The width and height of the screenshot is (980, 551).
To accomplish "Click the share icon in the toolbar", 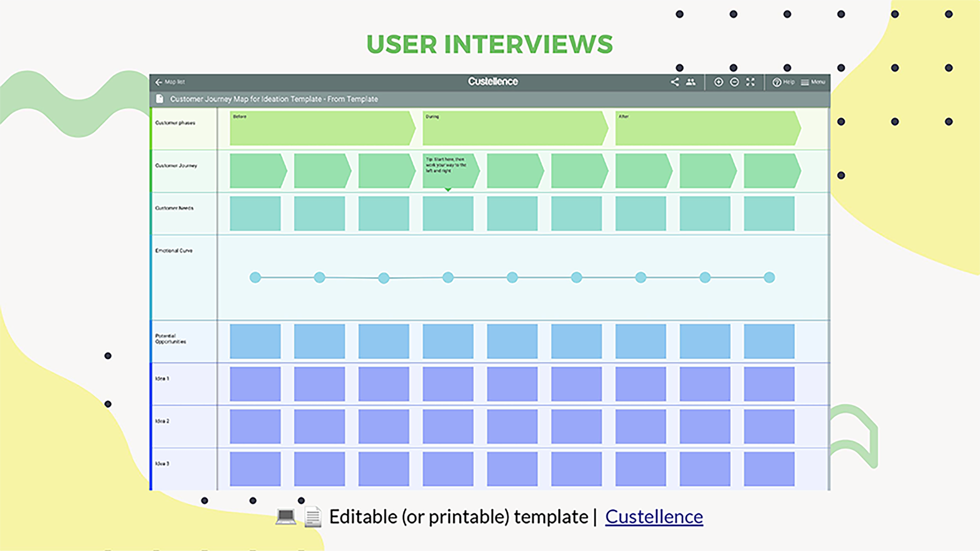I will pos(675,82).
